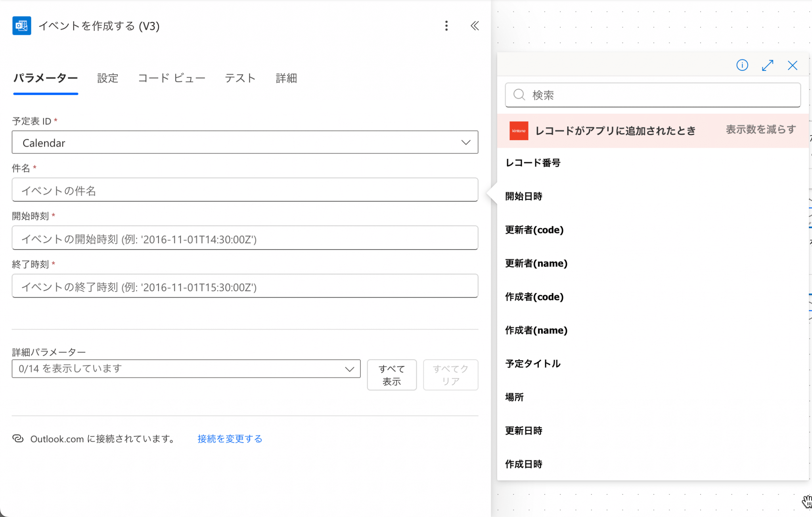Close the dynamic content panel

(x=793, y=65)
